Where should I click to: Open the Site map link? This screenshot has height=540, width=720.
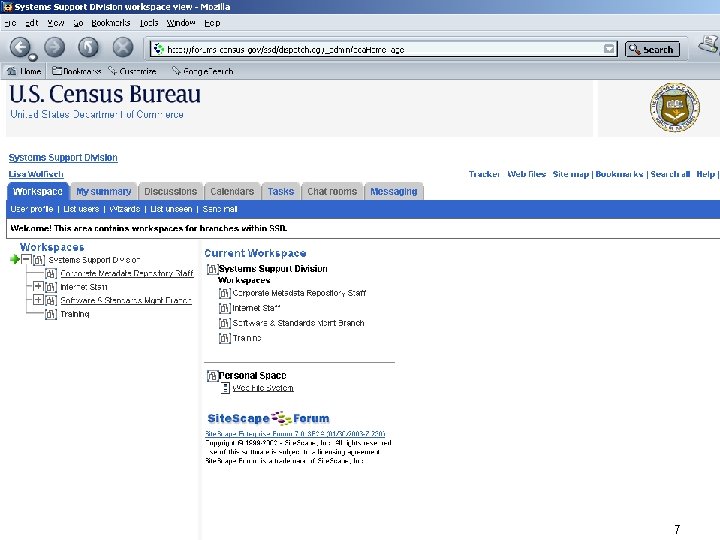pyautogui.click(x=571, y=174)
